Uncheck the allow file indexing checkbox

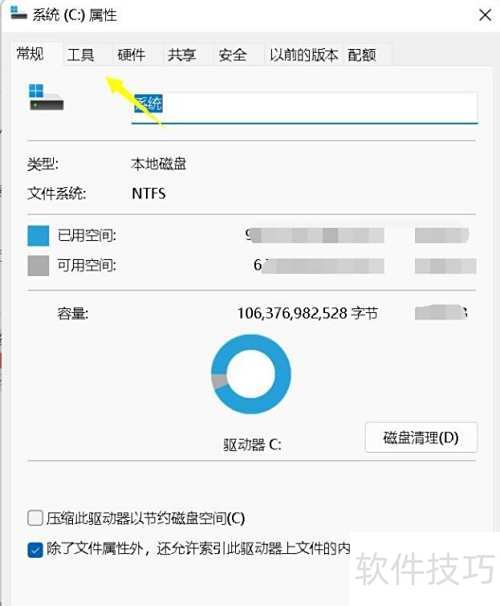pyautogui.click(x=35, y=550)
